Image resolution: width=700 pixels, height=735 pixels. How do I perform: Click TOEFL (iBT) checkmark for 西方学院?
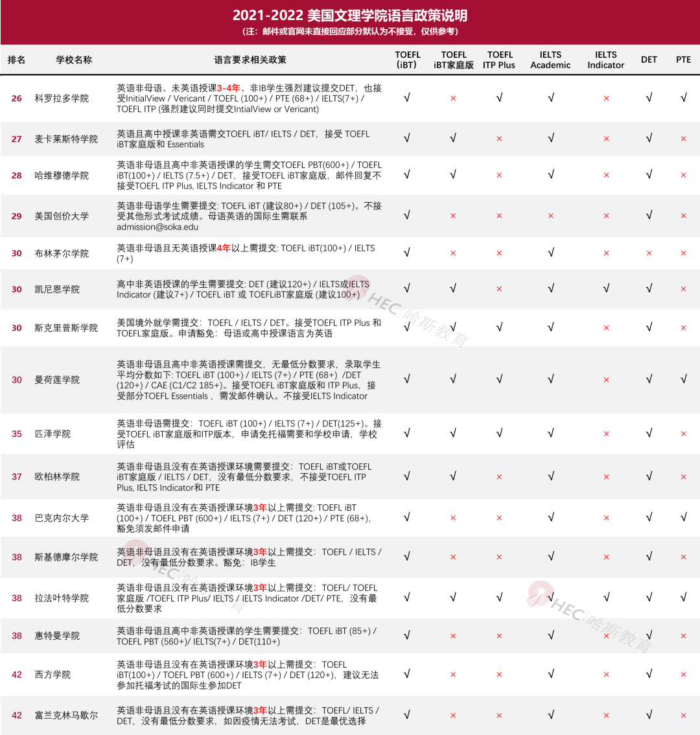(407, 673)
